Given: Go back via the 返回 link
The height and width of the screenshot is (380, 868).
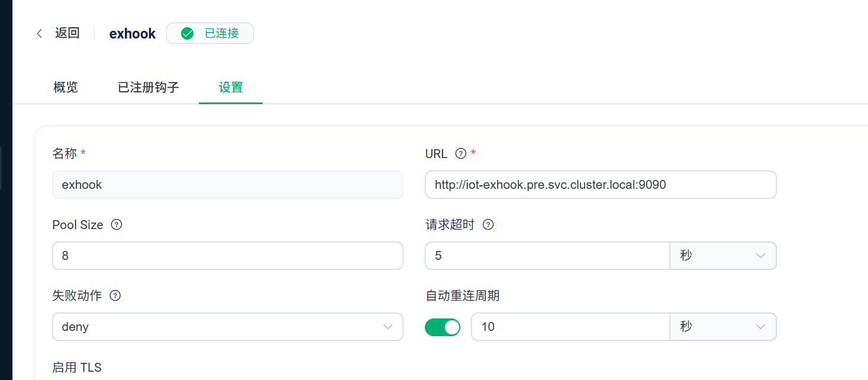Looking at the screenshot, I should (x=67, y=33).
